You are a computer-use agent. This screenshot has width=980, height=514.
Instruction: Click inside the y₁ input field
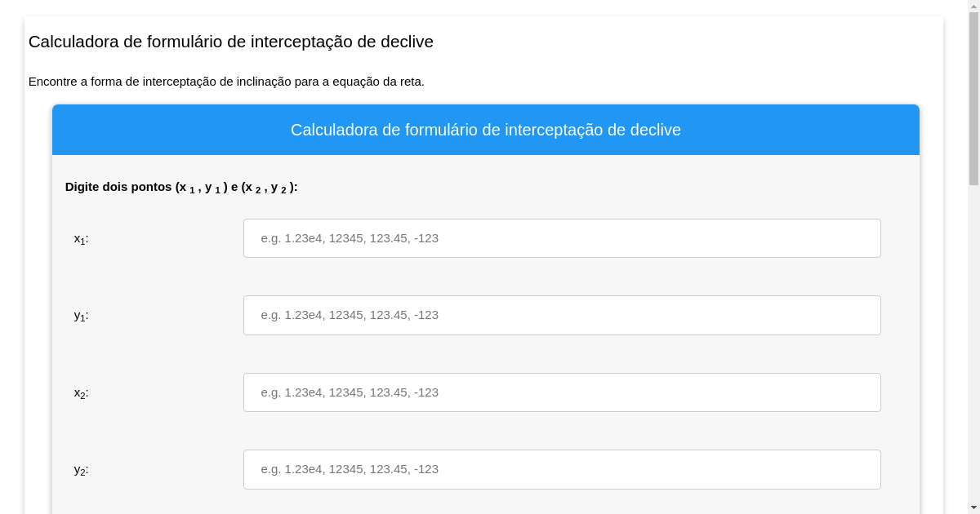tap(562, 315)
